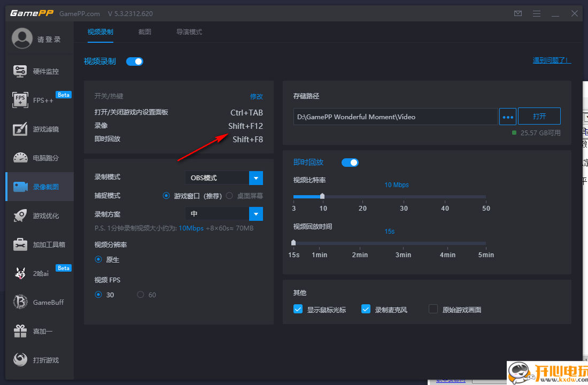
Task: Open the 硬件监控 hardware monitor icon
Action: pos(20,71)
